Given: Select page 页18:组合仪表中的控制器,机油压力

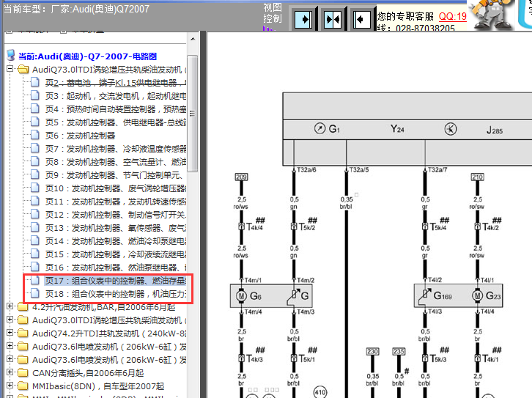Looking at the screenshot, I should tap(115, 294).
